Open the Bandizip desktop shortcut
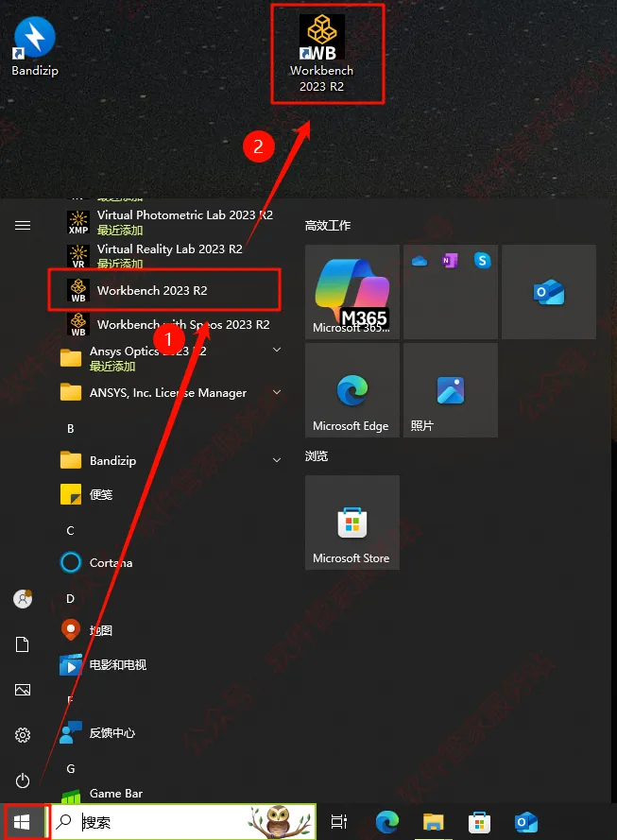Image resolution: width=617 pixels, height=840 pixels. (35, 47)
